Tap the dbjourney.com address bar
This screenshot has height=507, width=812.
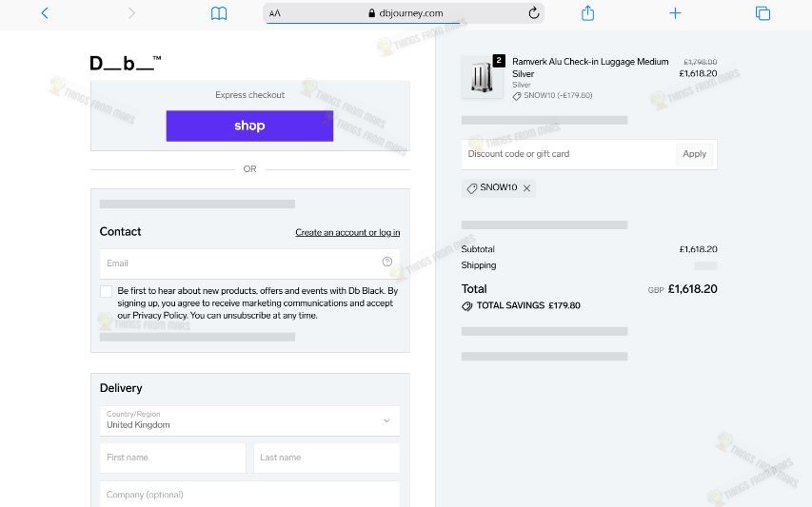(404, 13)
